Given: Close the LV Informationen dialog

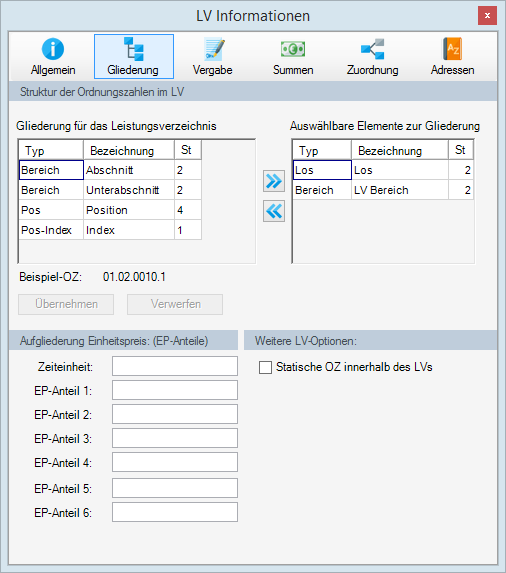Looking at the screenshot, I should 487,16.
